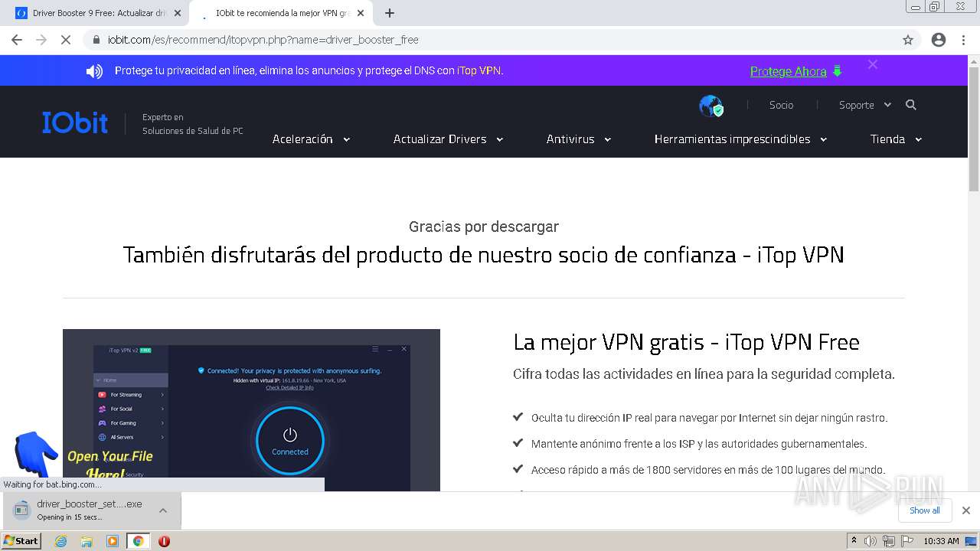Click the search magnifier icon
The height and width of the screenshot is (551, 980).
[x=911, y=105]
